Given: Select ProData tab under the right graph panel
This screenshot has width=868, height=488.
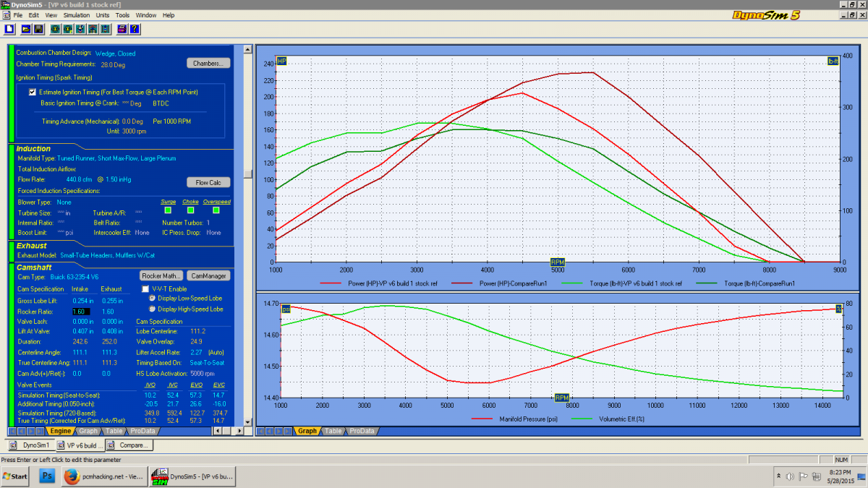Looking at the screenshot, I should point(362,431).
